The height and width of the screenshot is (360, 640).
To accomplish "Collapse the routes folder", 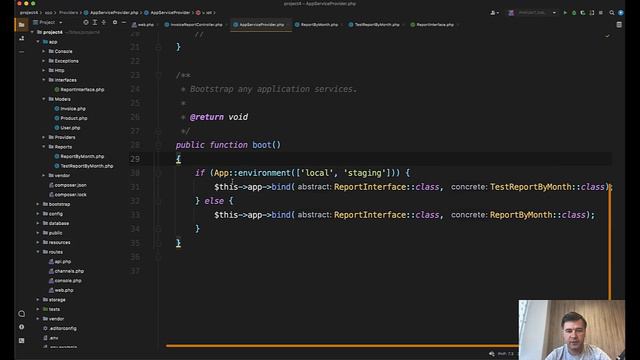I will pyautogui.click(x=38, y=252).
